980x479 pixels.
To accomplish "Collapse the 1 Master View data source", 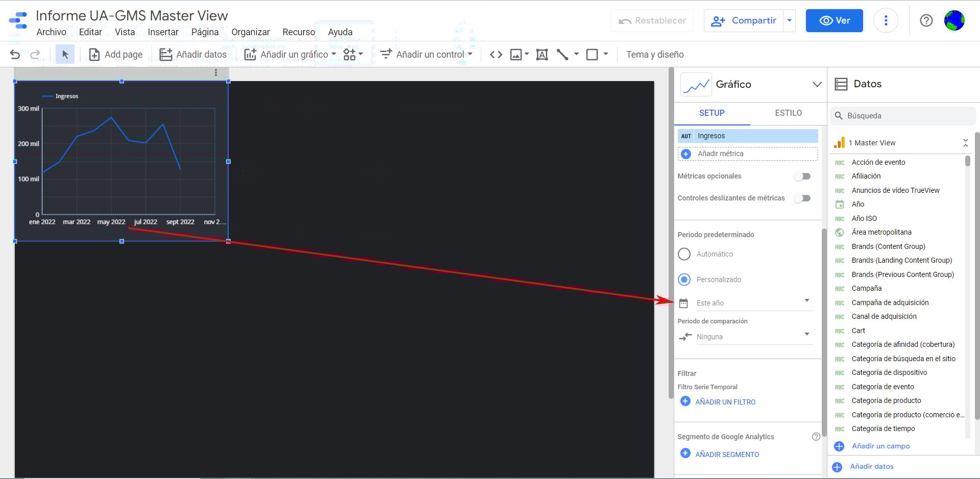I will 965,143.
